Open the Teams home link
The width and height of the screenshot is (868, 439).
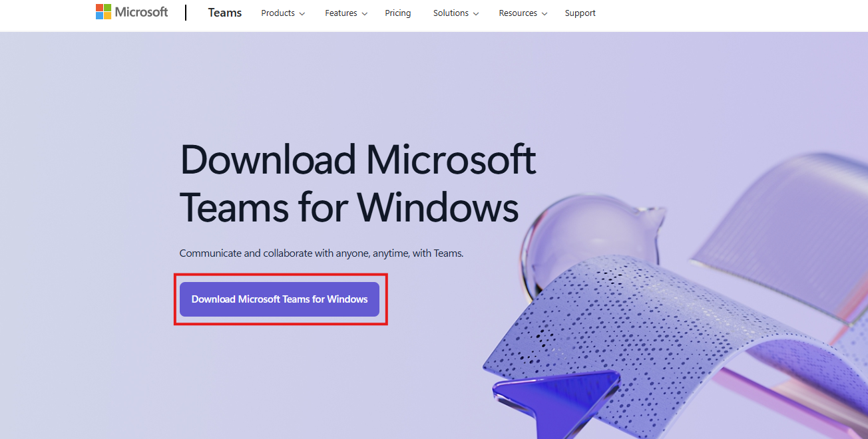coord(225,13)
